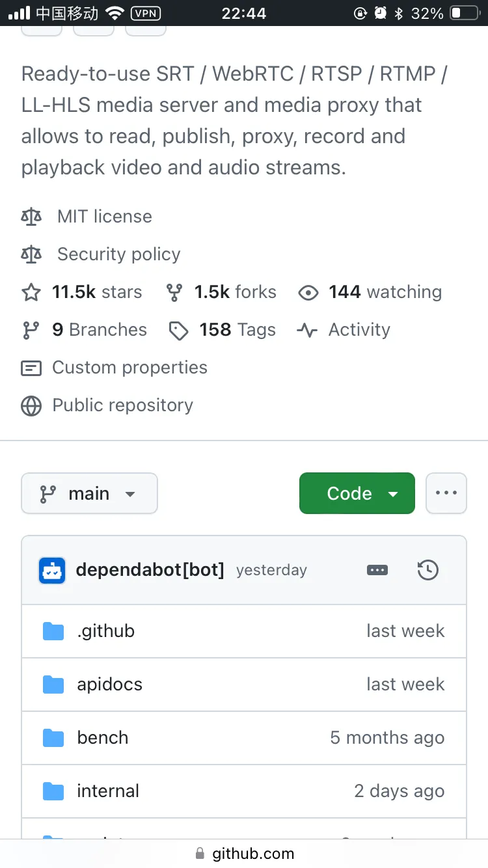Open the MIT license link
488x868 pixels.
(104, 217)
